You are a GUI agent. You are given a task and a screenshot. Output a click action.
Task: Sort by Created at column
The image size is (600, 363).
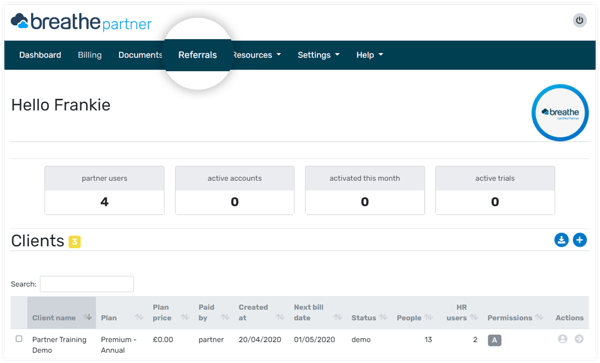tap(261, 313)
